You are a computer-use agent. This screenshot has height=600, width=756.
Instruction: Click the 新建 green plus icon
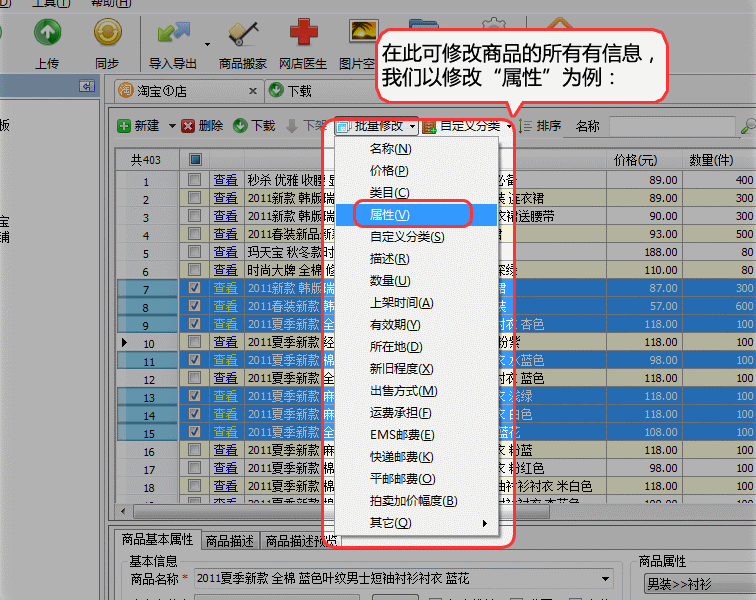(x=124, y=126)
